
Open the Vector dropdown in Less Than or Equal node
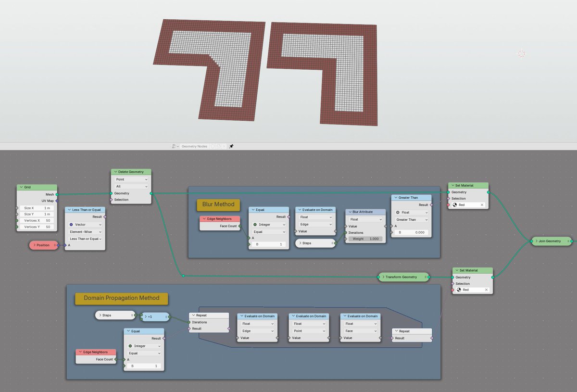pyautogui.click(x=85, y=224)
